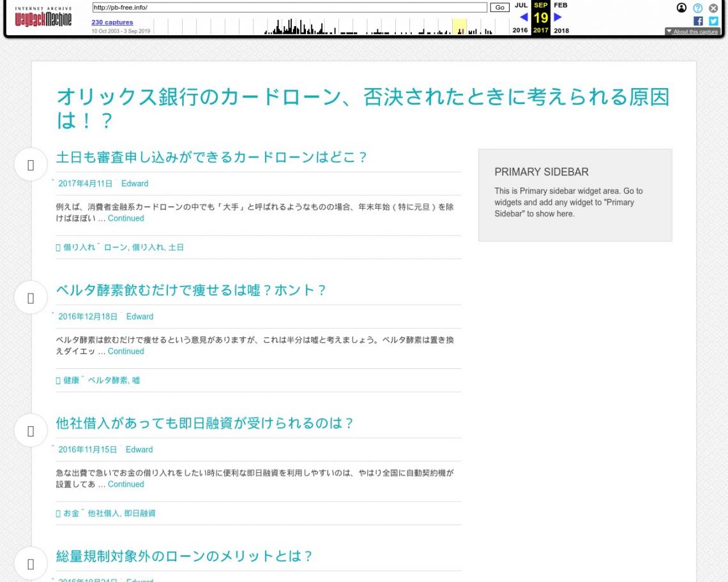This screenshot has width=728, height=582.
Task: Click Continued in the 即日融資 excerpt
Action: pyautogui.click(x=126, y=484)
